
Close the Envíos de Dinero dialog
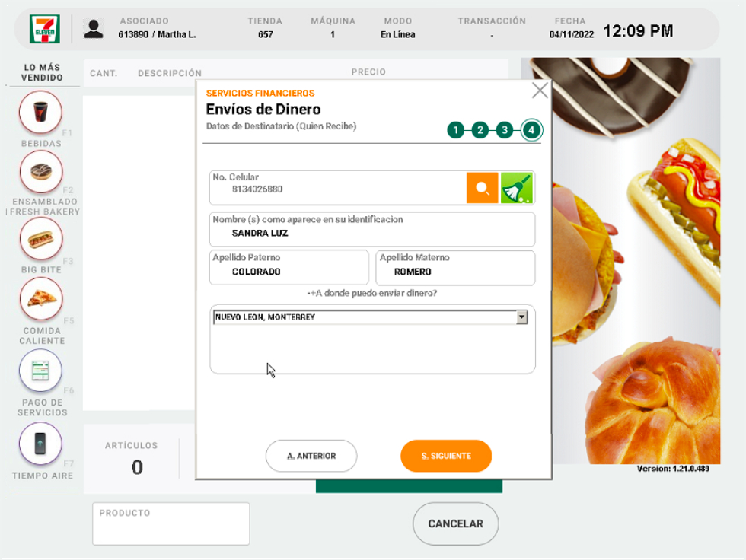[540, 91]
